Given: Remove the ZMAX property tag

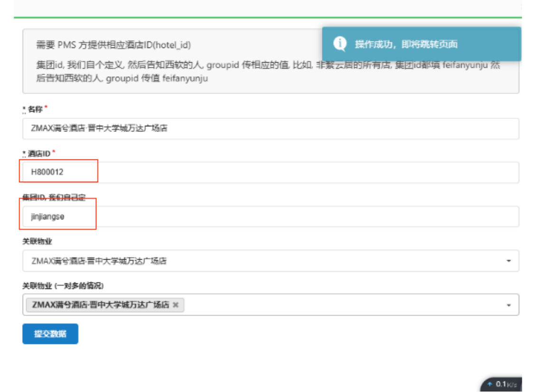Looking at the screenshot, I should 176,305.
